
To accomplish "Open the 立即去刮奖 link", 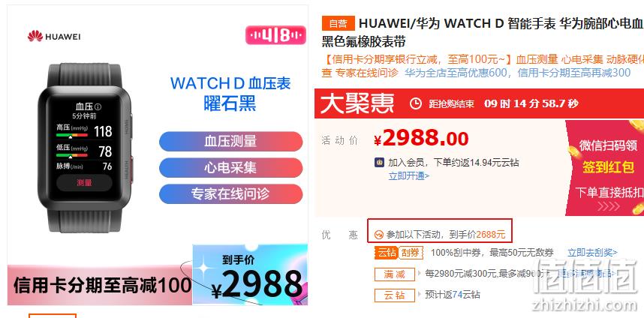I will (592, 252).
